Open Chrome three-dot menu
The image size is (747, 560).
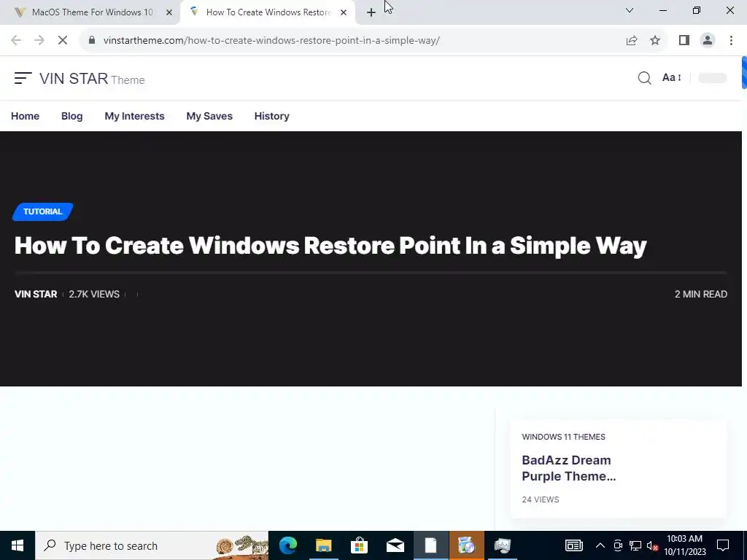(x=731, y=41)
